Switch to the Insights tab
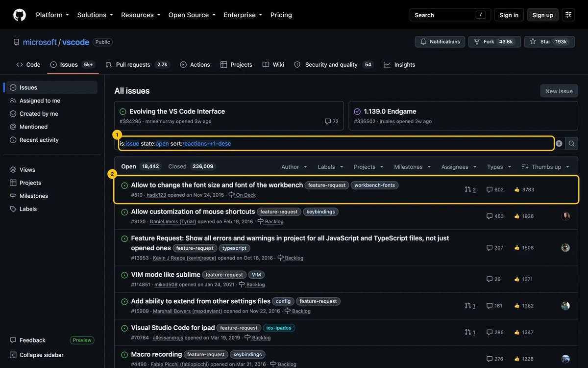Image resolution: width=588 pixels, height=368 pixels. 399,64
